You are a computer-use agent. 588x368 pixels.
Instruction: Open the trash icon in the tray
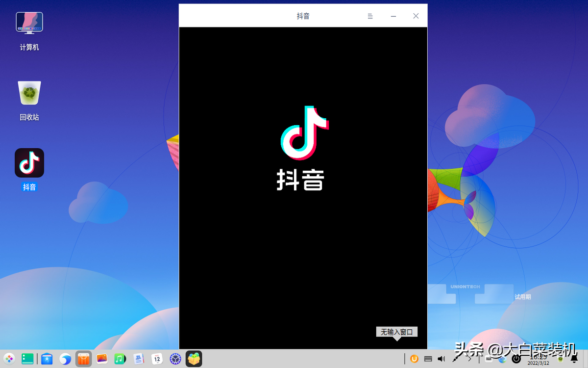[560, 359]
